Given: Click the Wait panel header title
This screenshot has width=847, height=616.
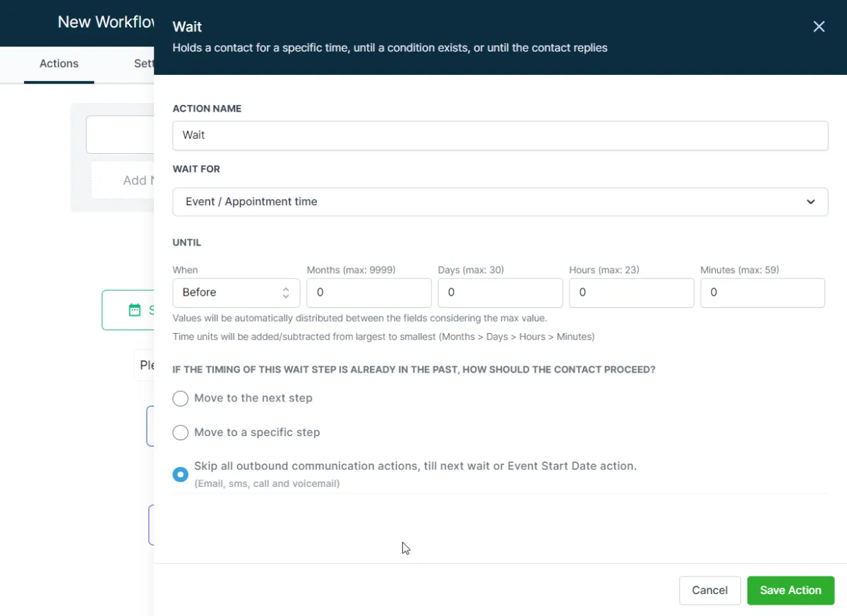Looking at the screenshot, I should click(x=187, y=27).
